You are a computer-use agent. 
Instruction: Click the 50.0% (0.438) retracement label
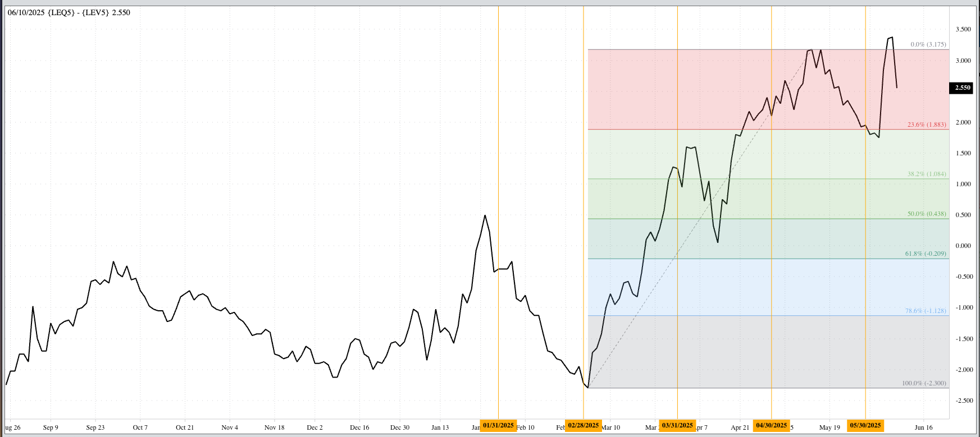pos(927,214)
